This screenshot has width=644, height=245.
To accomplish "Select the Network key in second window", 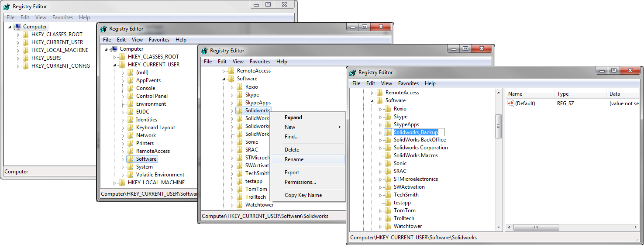I will [x=146, y=135].
